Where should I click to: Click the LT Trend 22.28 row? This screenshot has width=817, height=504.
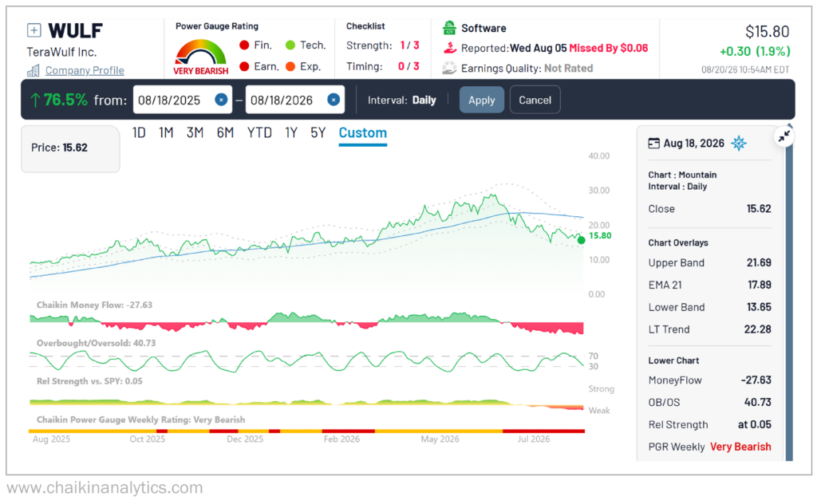coord(709,329)
